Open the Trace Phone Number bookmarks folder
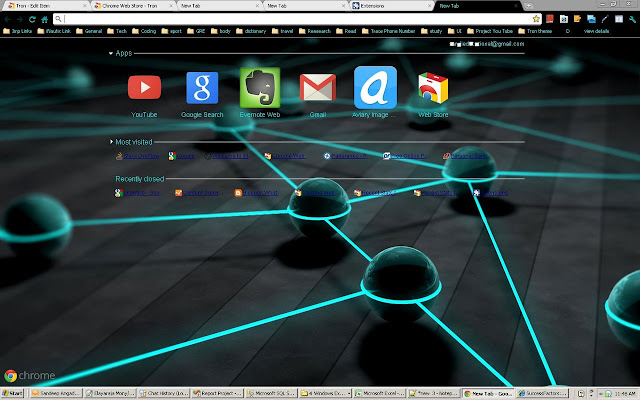This screenshot has width=640, height=400. [389, 31]
